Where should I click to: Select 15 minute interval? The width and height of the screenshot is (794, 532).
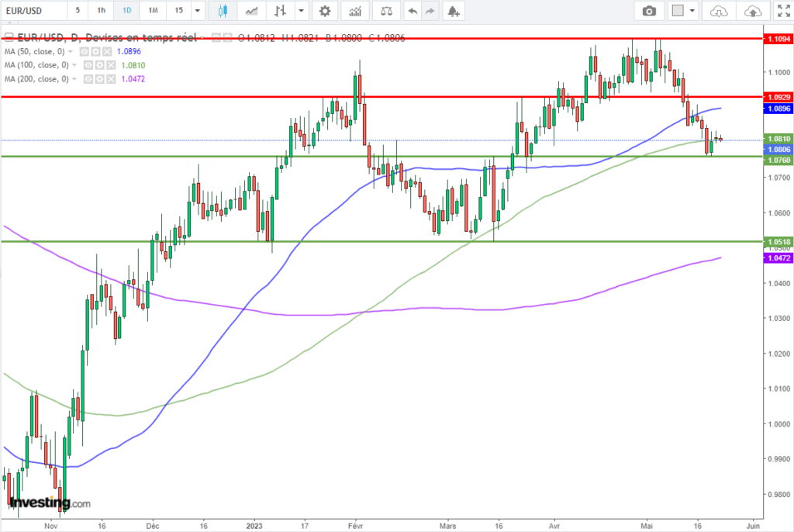(179, 11)
